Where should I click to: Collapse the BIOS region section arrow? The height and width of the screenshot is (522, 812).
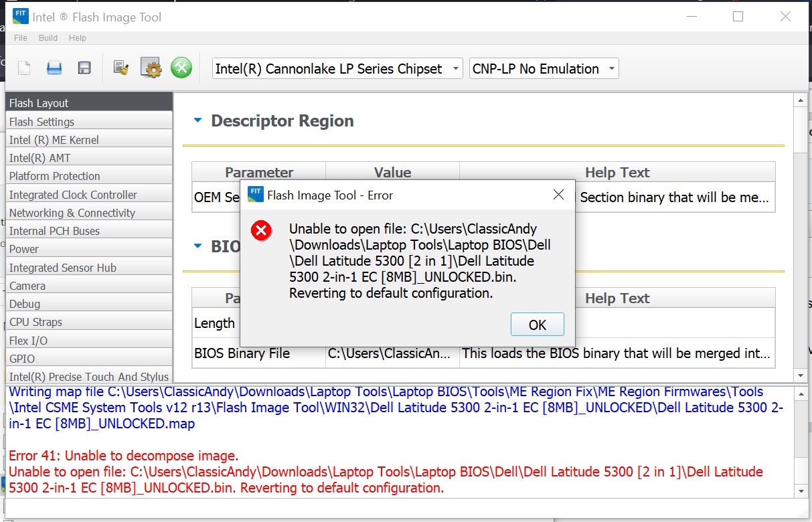[197, 246]
